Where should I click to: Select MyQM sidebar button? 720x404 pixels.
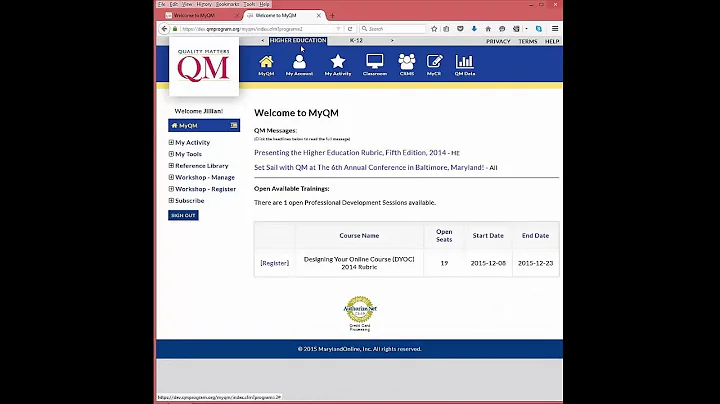pos(204,125)
